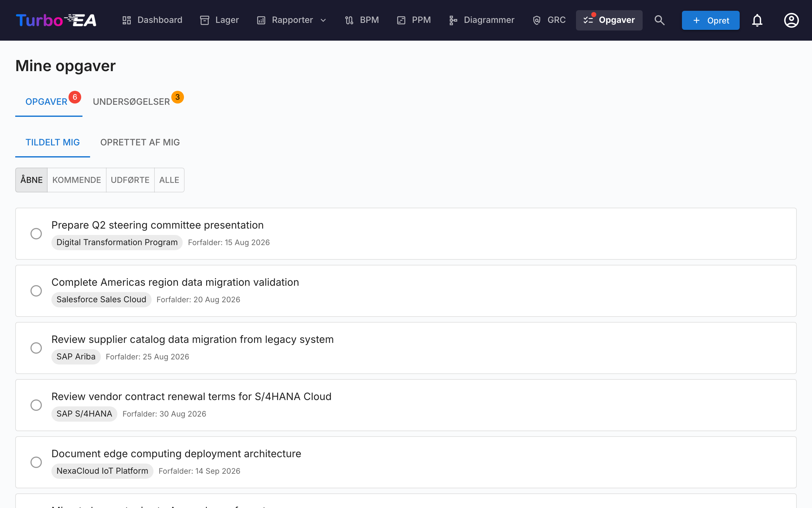812x508 pixels.
Task: Open the user account avatar menu
Action: tap(791, 20)
